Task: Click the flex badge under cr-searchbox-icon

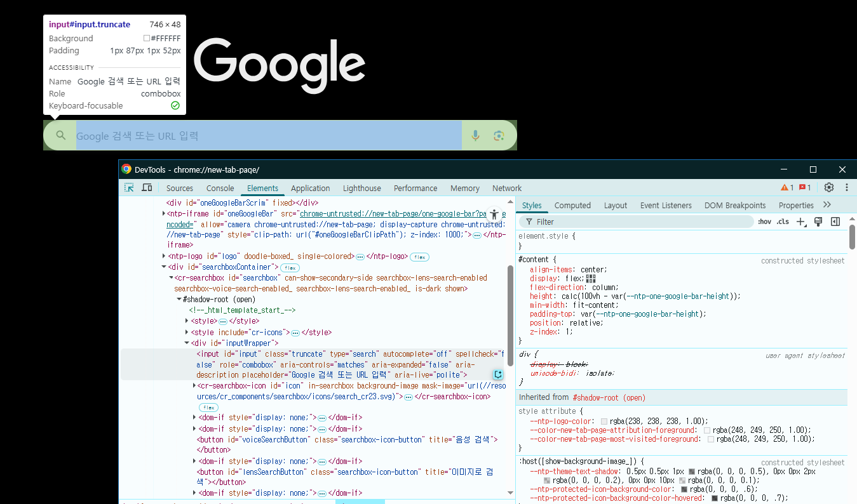Action: [x=208, y=408]
